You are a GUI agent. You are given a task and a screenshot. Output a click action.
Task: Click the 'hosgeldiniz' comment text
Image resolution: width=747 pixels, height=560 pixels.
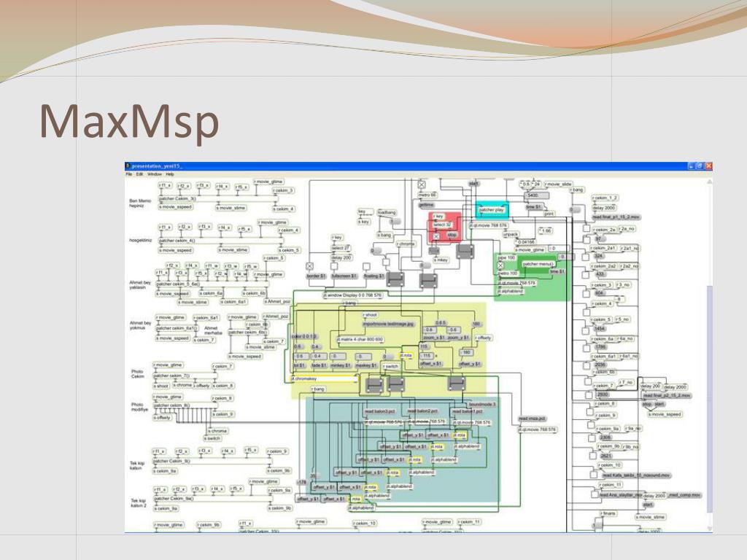(x=141, y=241)
